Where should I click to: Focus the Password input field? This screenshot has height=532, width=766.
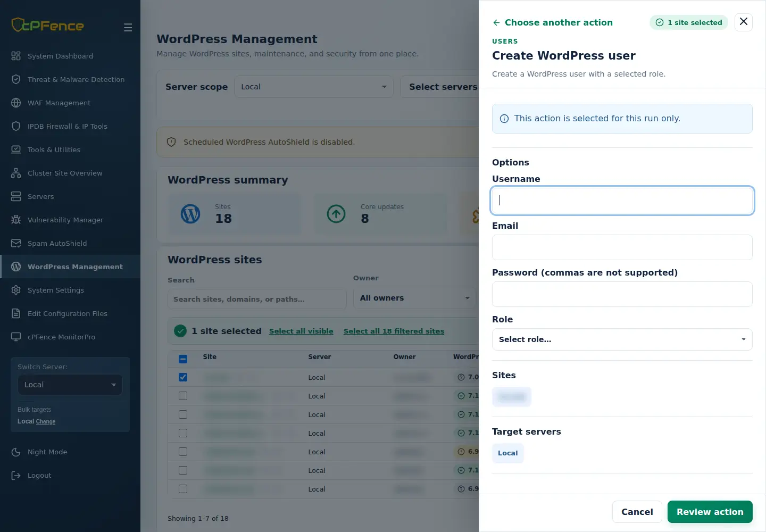(622, 294)
